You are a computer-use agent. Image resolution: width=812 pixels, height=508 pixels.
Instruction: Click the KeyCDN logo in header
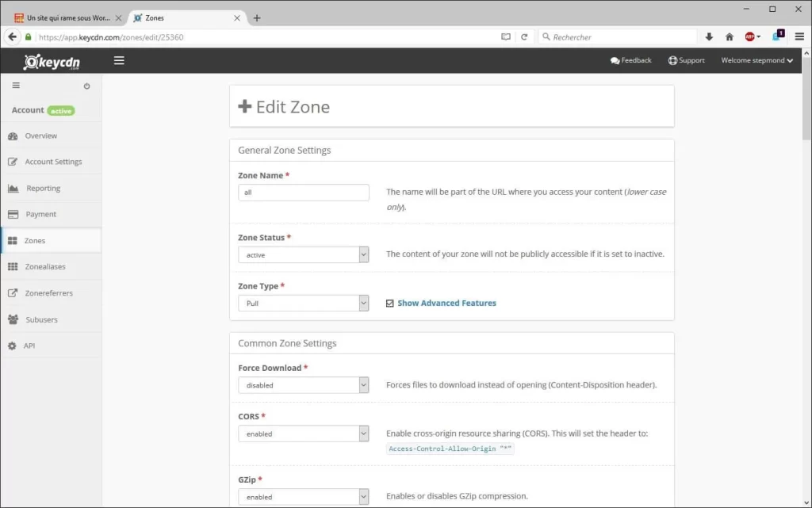pyautogui.click(x=52, y=62)
